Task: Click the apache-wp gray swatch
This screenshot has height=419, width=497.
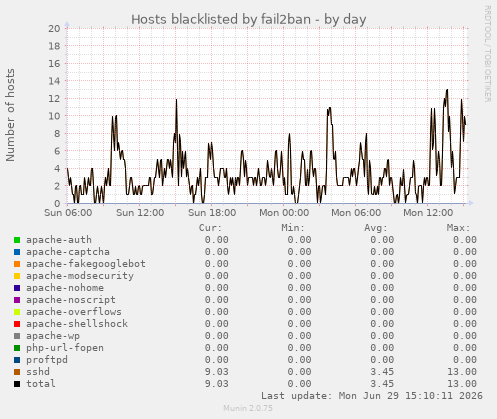Action: 17,336
